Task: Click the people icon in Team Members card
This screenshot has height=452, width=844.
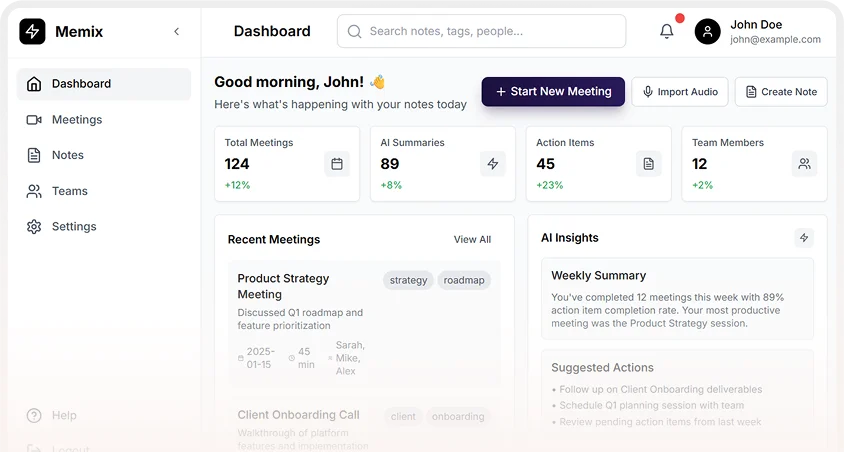Action: (x=804, y=164)
